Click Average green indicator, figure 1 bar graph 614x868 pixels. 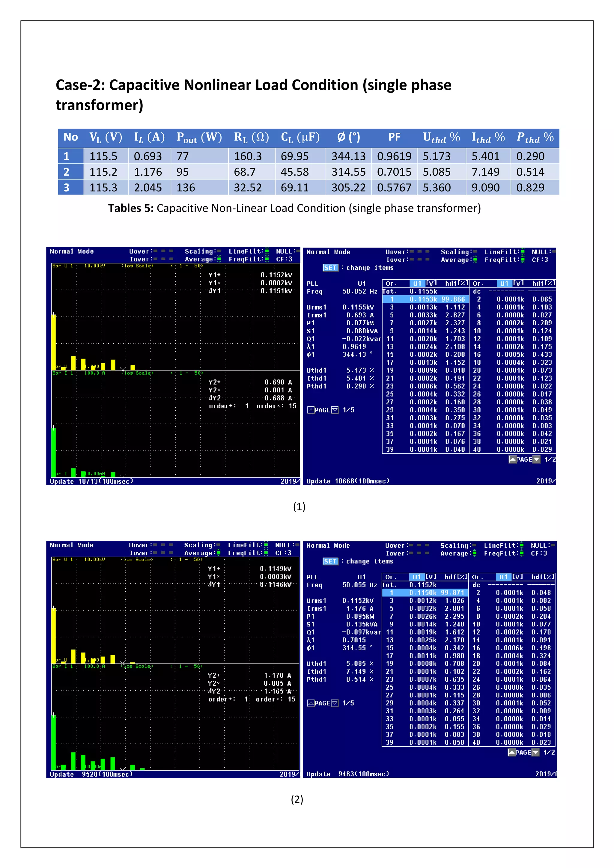coord(219,259)
